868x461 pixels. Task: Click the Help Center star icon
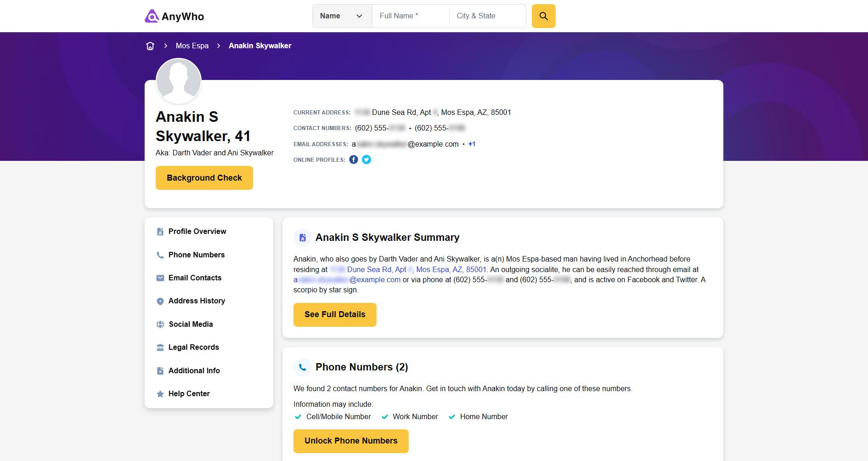point(160,394)
